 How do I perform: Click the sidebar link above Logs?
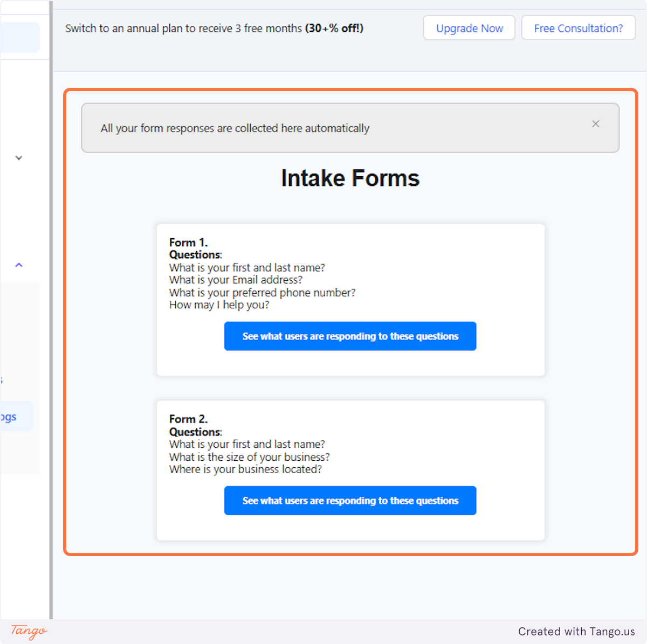click(x=3, y=380)
